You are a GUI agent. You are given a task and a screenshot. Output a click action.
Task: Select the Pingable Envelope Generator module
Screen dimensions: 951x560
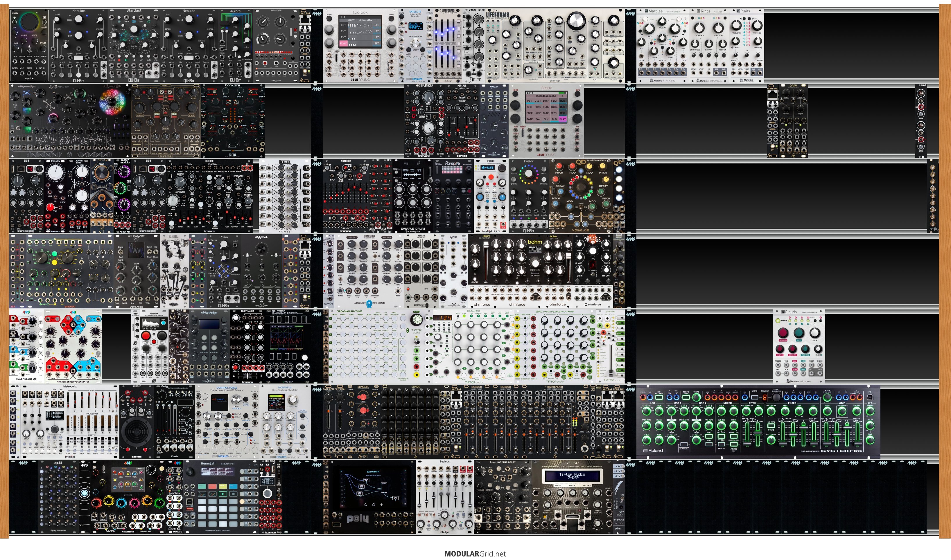73,346
